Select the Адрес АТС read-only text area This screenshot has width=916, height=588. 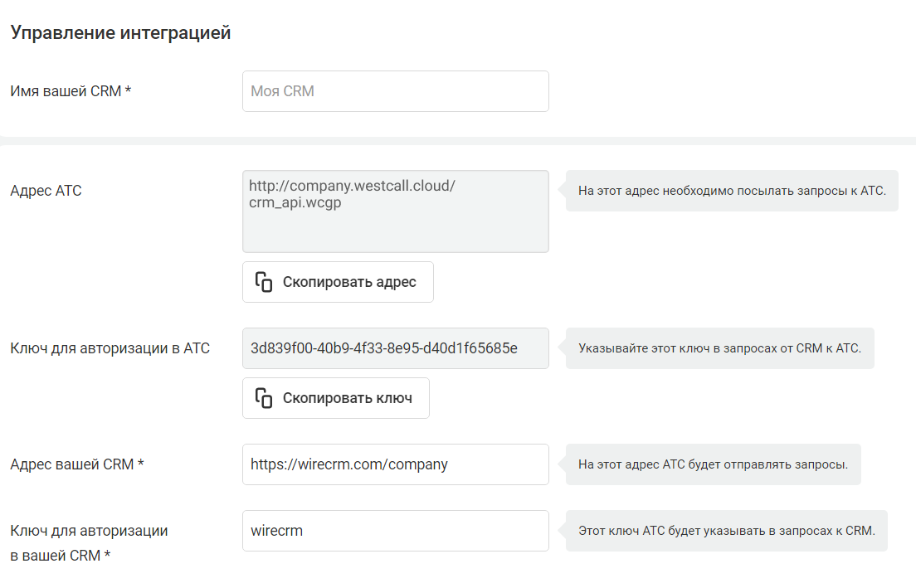tap(396, 211)
